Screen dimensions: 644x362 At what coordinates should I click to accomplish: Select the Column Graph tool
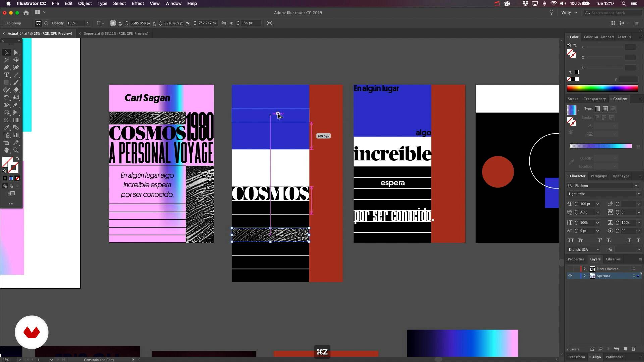tap(16, 135)
